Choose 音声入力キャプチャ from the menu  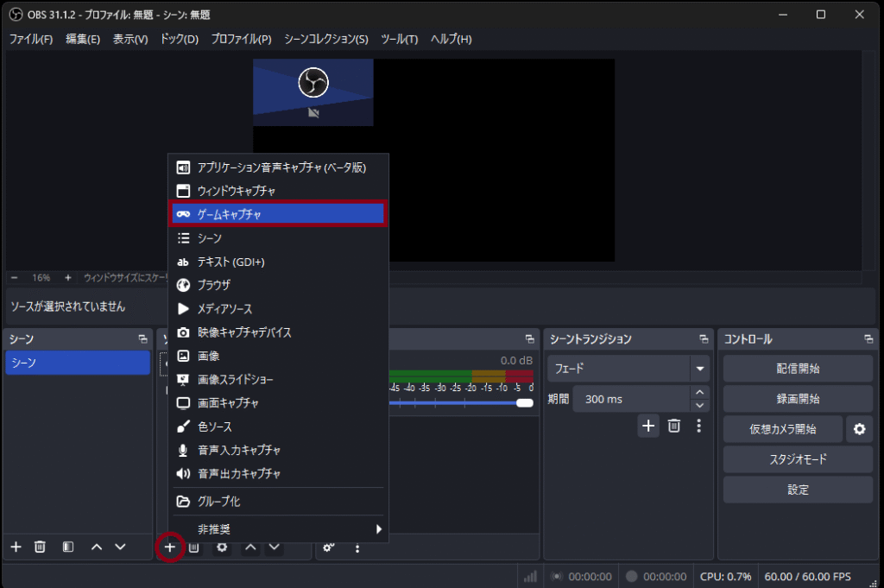(279, 451)
